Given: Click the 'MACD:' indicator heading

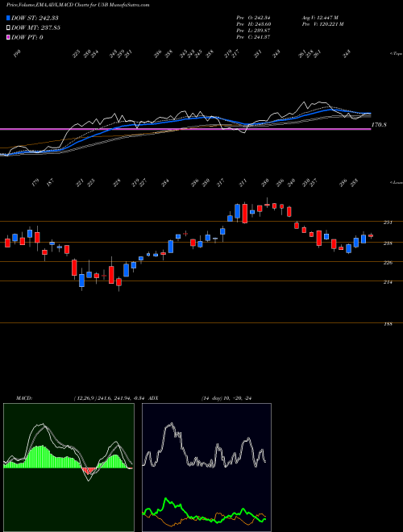Looking at the screenshot, I should pyautogui.click(x=23, y=398).
